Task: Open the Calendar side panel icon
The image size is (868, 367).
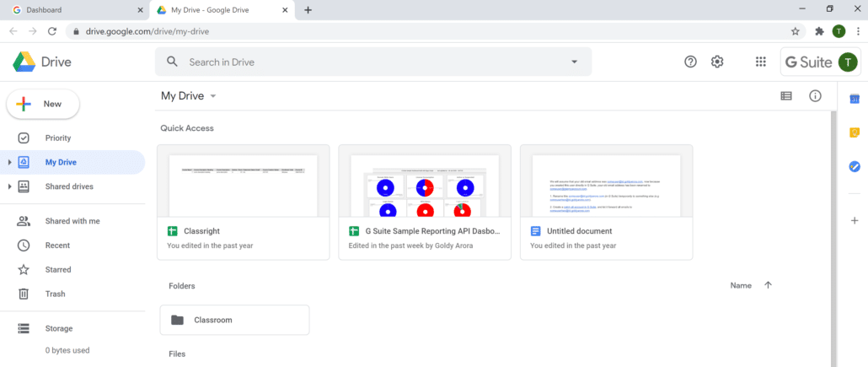Action: coord(855,99)
